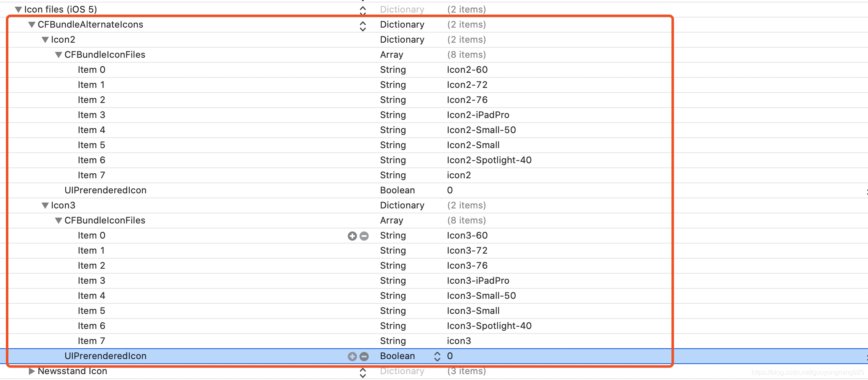Select the Icon3-76 value
This screenshot has width=868, height=380.
[467, 266]
